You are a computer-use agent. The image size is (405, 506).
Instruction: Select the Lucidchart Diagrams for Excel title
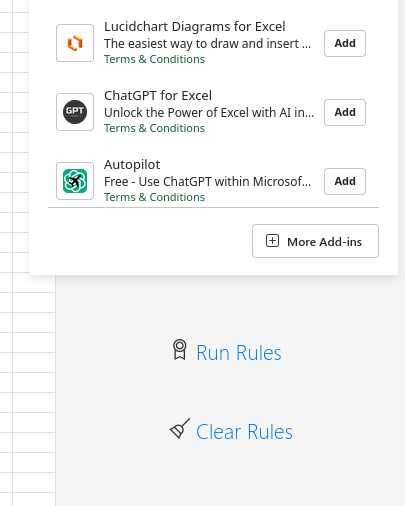195,27
